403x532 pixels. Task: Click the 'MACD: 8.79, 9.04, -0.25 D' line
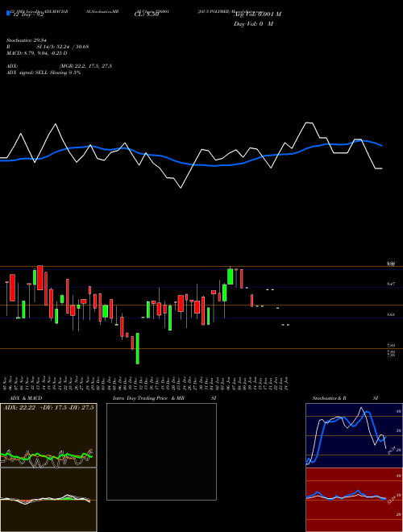pyautogui.click(x=36, y=53)
